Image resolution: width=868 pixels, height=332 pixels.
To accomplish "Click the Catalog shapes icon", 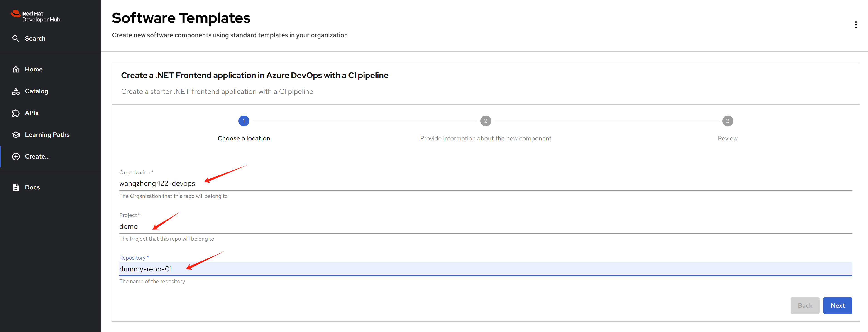I will coord(16,91).
